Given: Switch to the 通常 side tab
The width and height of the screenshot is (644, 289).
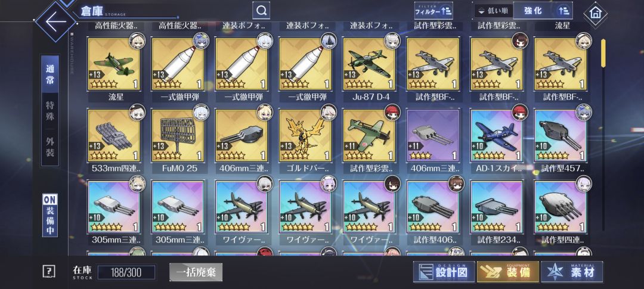Looking at the screenshot, I should [50, 74].
